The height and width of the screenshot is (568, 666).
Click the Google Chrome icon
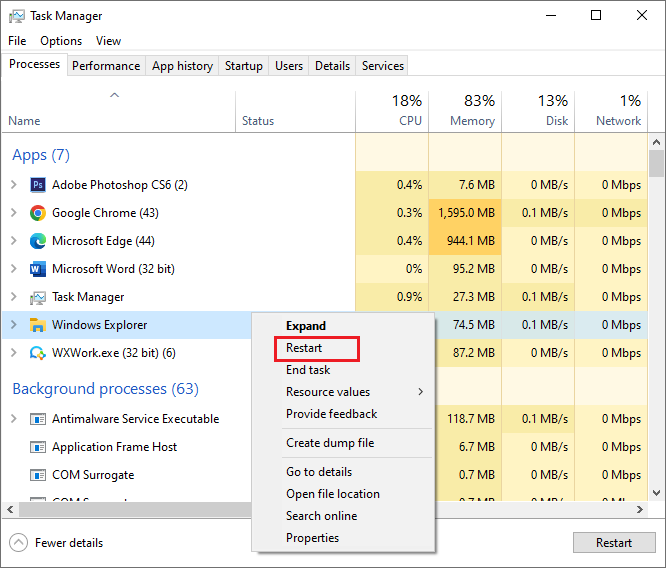(x=38, y=213)
